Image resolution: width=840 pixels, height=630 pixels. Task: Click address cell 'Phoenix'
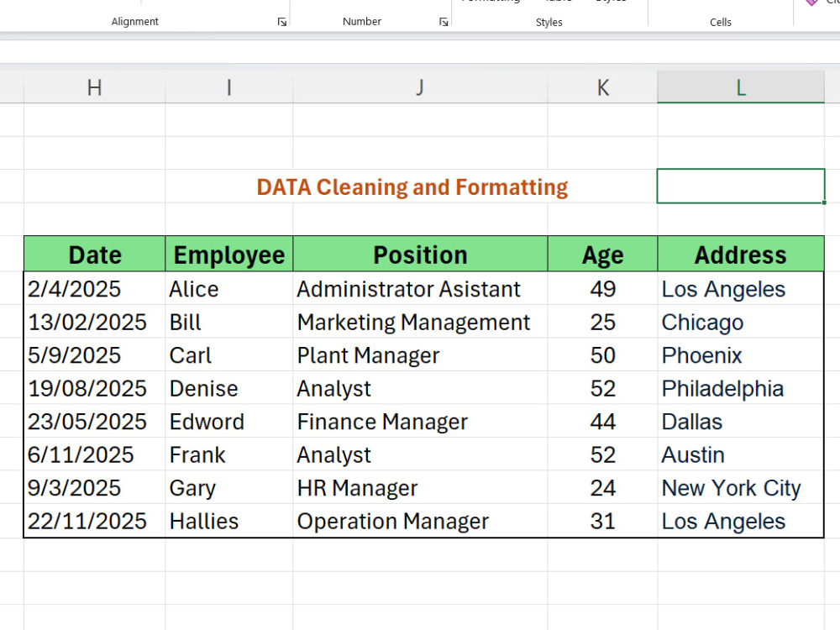pyautogui.click(x=741, y=355)
